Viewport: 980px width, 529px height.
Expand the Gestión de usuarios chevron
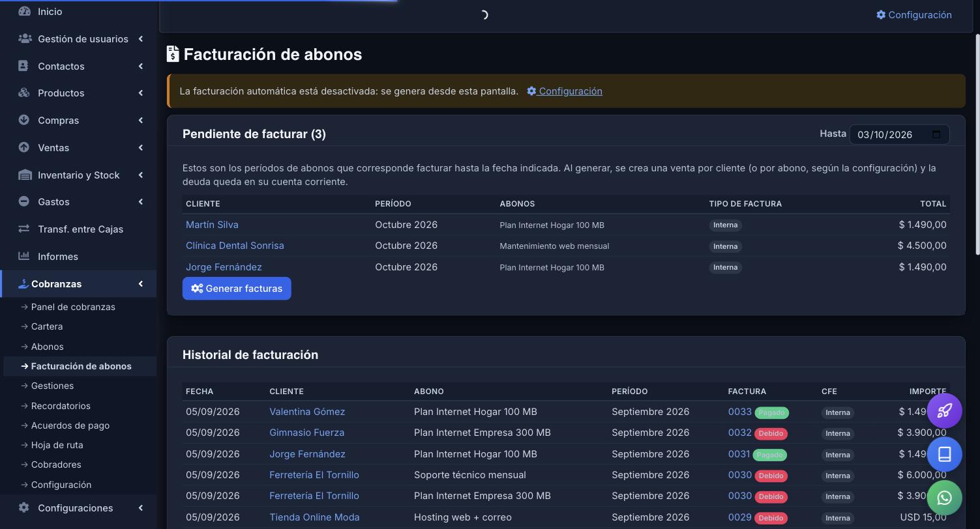point(140,39)
